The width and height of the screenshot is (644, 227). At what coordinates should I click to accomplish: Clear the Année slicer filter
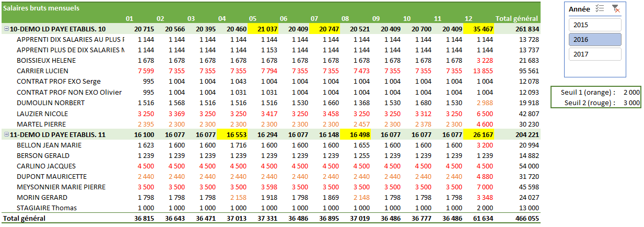[x=615, y=9]
